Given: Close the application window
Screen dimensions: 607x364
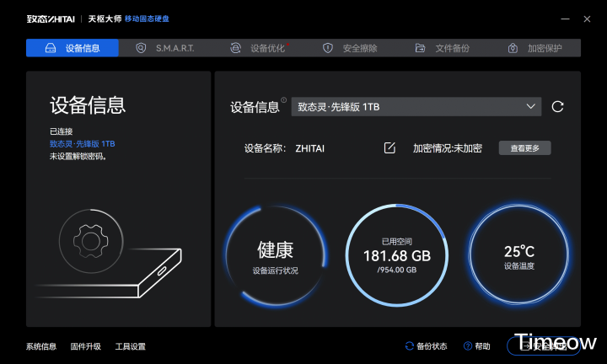Looking at the screenshot, I should click(x=588, y=19).
